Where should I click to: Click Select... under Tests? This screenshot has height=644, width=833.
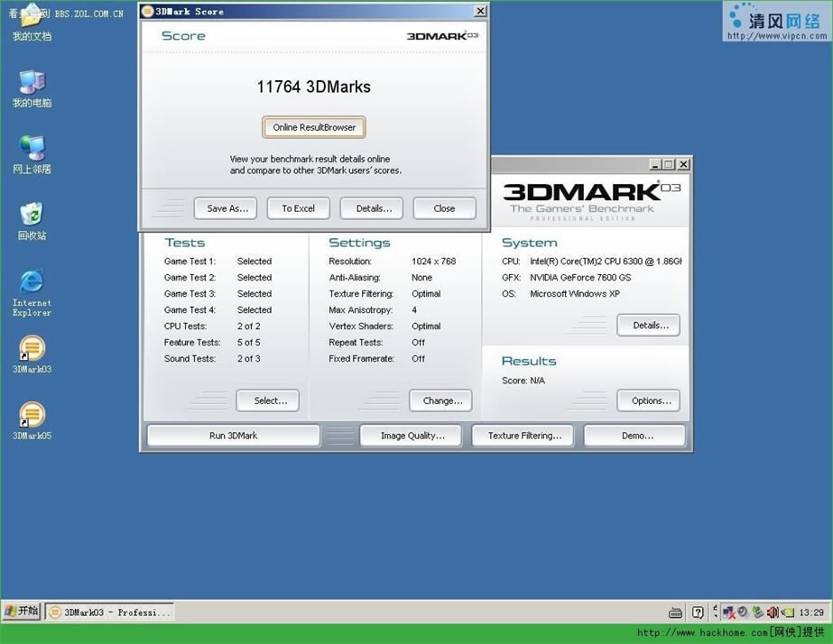(268, 400)
